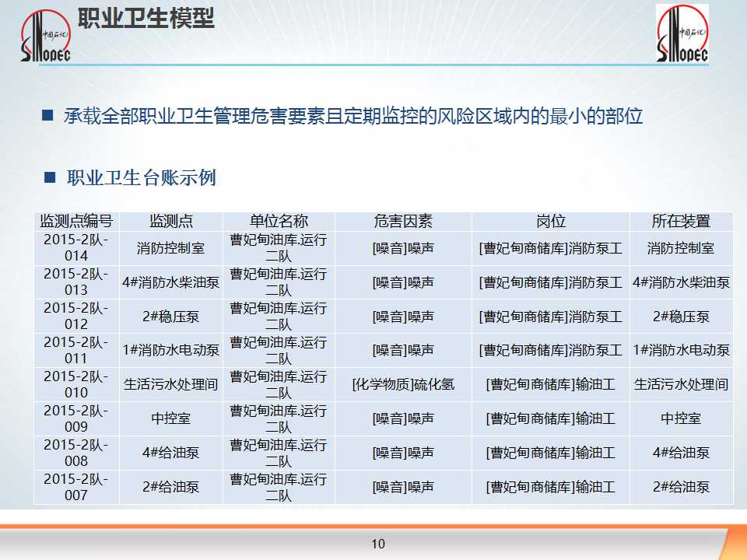The height and width of the screenshot is (560, 747).
Task: Click [噪音]噪声 in row 2015-2队-014
Action: tap(403, 248)
